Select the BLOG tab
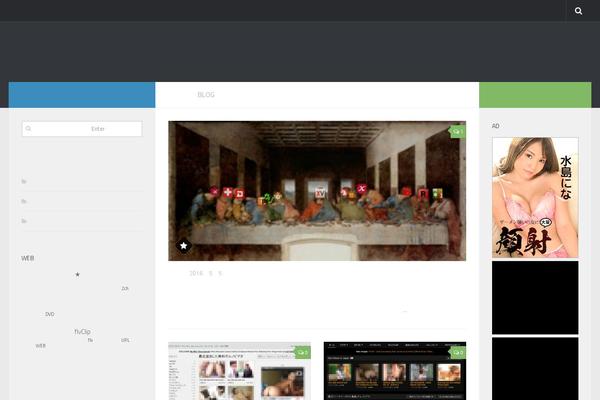The image size is (600, 400). 206,95
